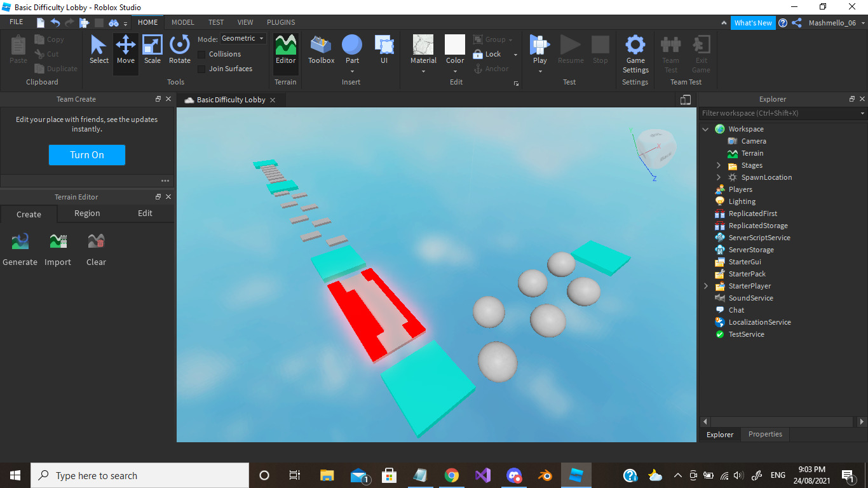Open the Windows Start menu

15,475
